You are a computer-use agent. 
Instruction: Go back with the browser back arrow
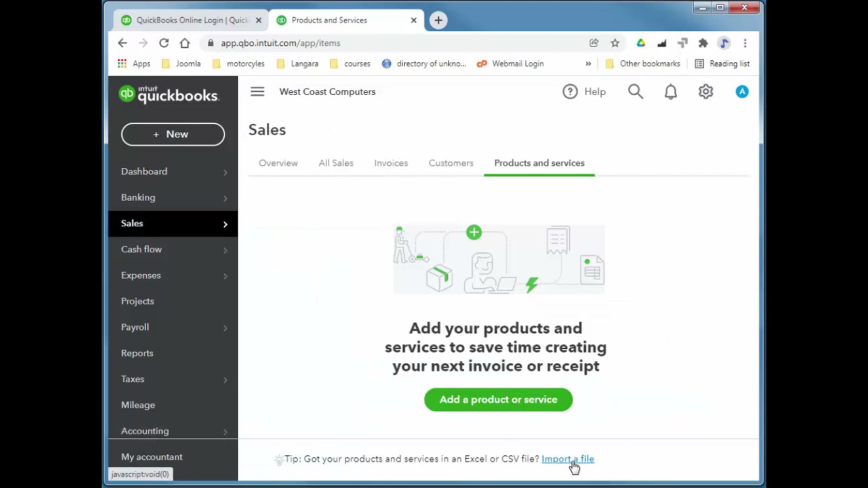(x=122, y=43)
